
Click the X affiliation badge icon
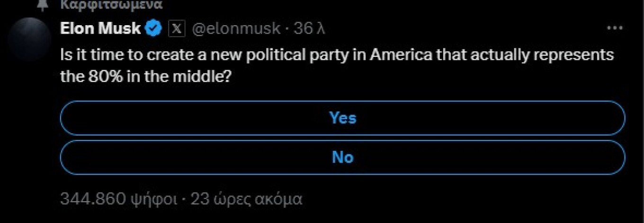(176, 29)
